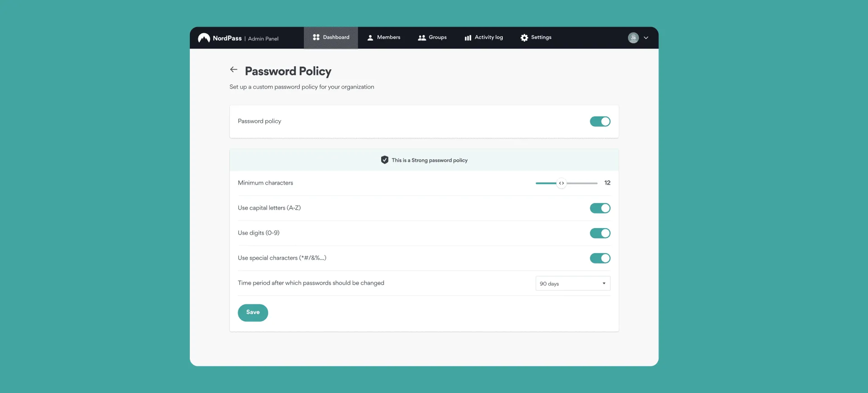This screenshot has width=868, height=393.
Task: Click the Groups people icon
Action: click(422, 38)
